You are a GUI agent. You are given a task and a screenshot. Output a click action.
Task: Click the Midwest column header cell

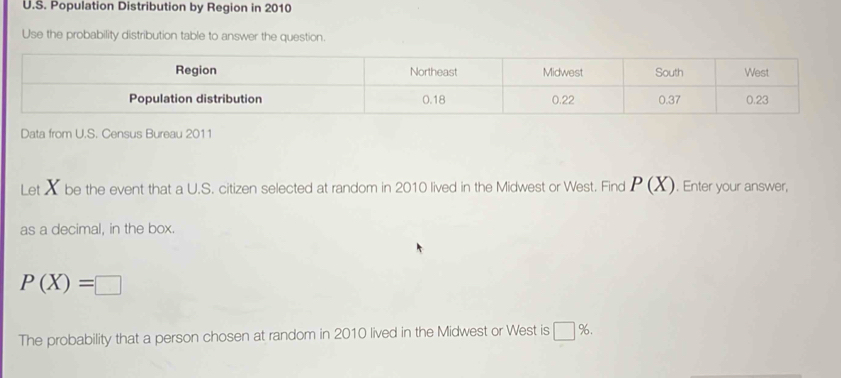pyautogui.click(x=563, y=72)
